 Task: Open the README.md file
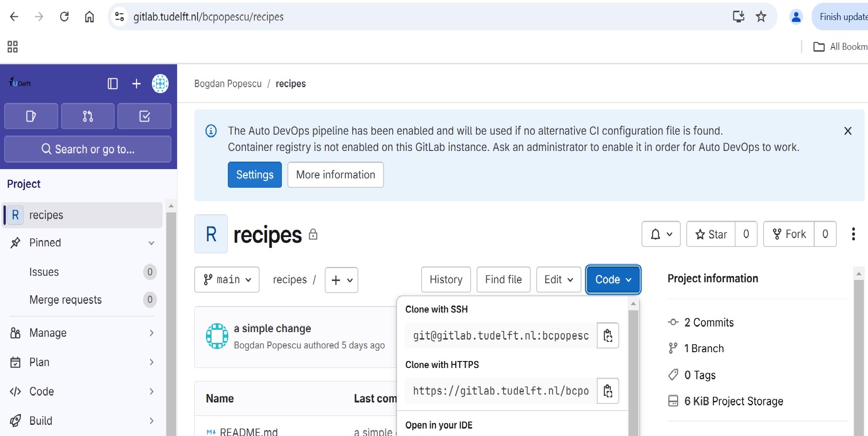click(x=249, y=432)
